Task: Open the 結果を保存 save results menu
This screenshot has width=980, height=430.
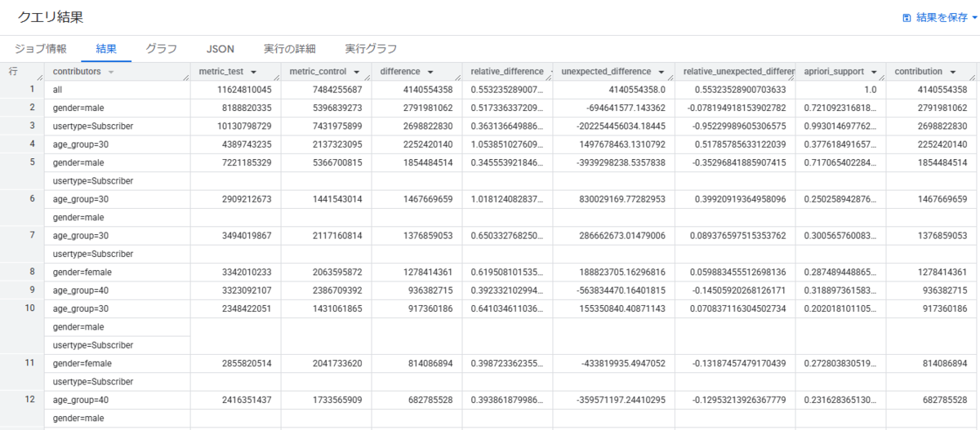Action: [939, 17]
